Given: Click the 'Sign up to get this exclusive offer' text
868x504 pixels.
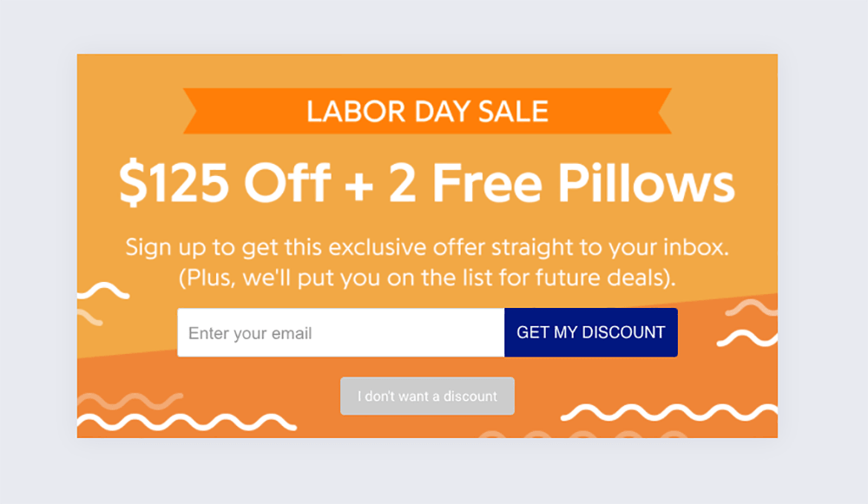Looking at the screenshot, I should [427, 247].
